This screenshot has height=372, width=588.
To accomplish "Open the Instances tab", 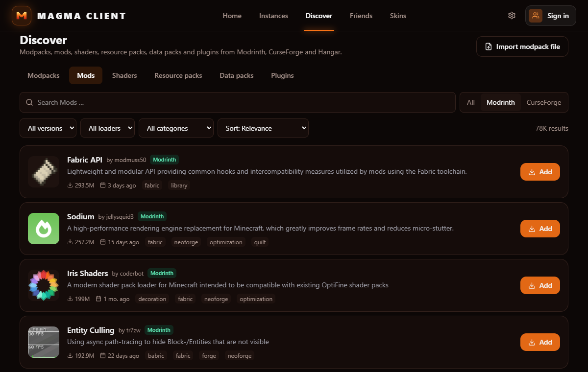I will click(x=273, y=16).
